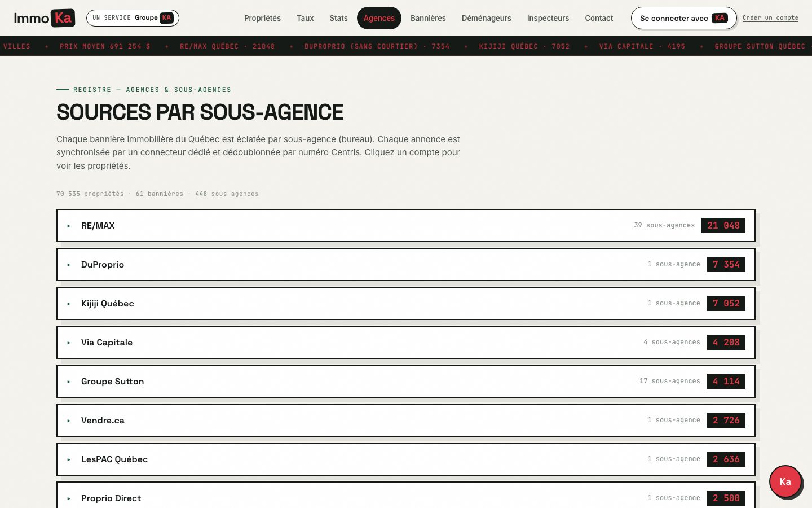Expand the Groupe Sutton disclosure triangle
Screen dimensions: 812x508
[69, 382]
